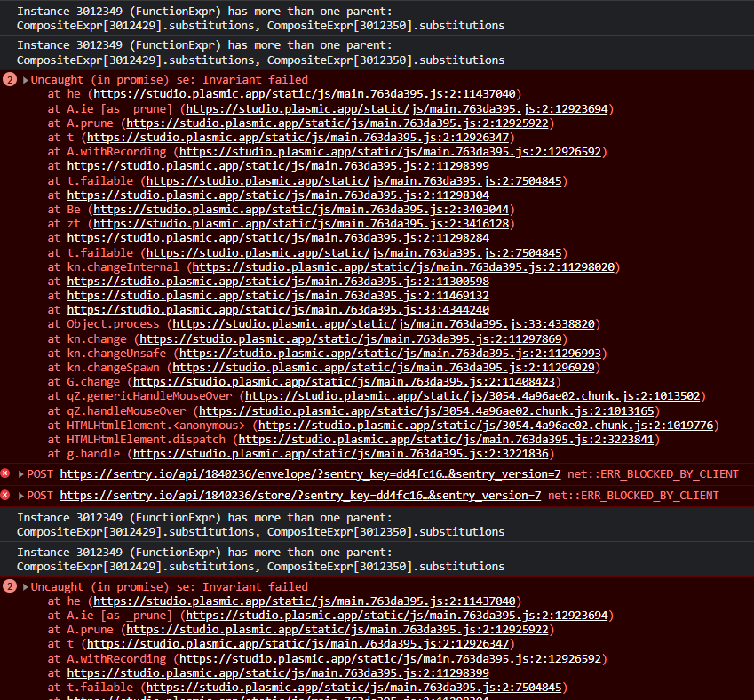This screenshot has width=754, height=700.
Task: Expand the sentry store POST request entry
Action: (21, 495)
